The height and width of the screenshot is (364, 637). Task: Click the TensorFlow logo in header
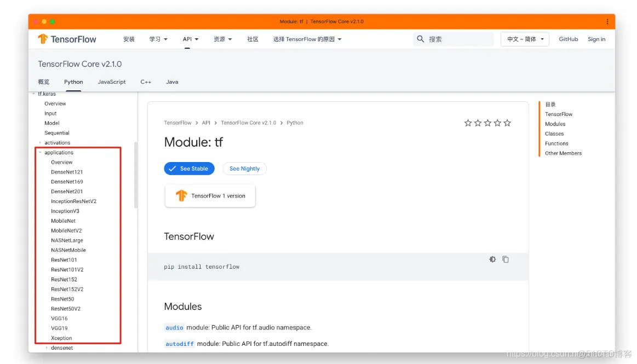[x=67, y=39]
